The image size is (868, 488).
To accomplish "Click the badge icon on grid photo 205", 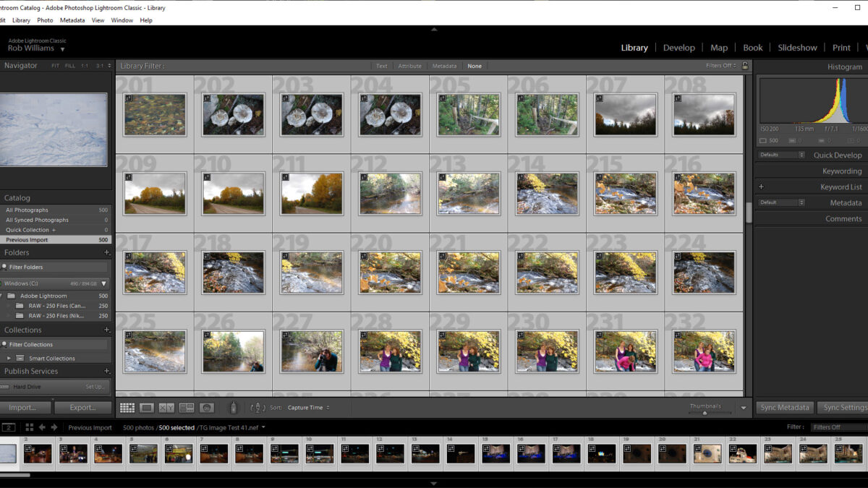I will pyautogui.click(x=442, y=98).
